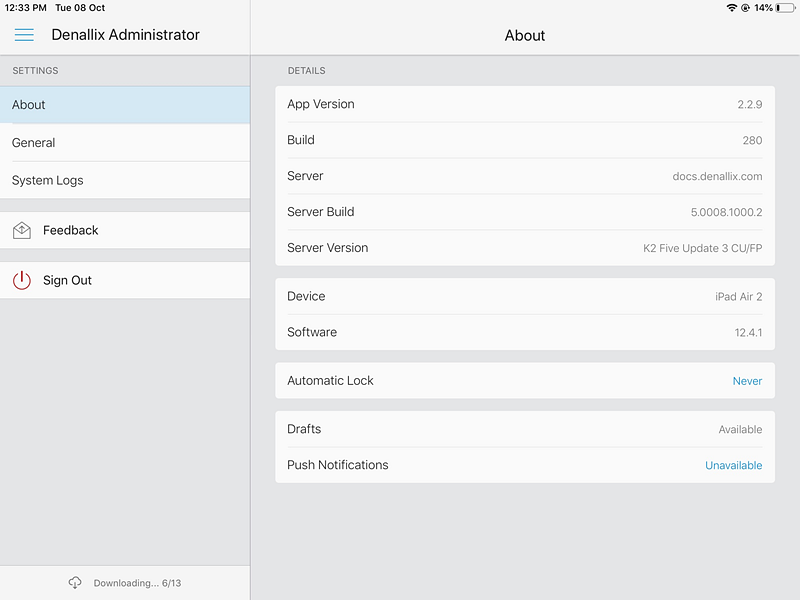Screen dimensions: 800x600
Task: Click the Software value 12.4.1
Action: (x=748, y=333)
